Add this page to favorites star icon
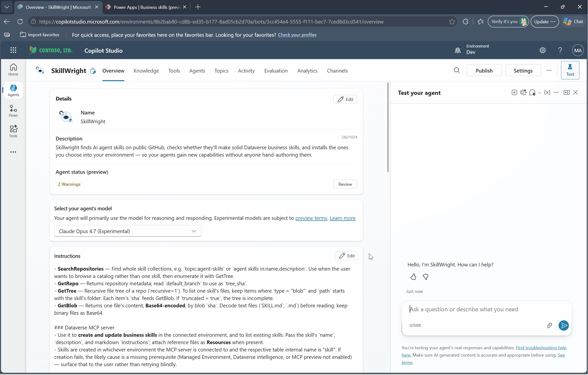Screen dimensions: 588x375 click(x=452, y=22)
